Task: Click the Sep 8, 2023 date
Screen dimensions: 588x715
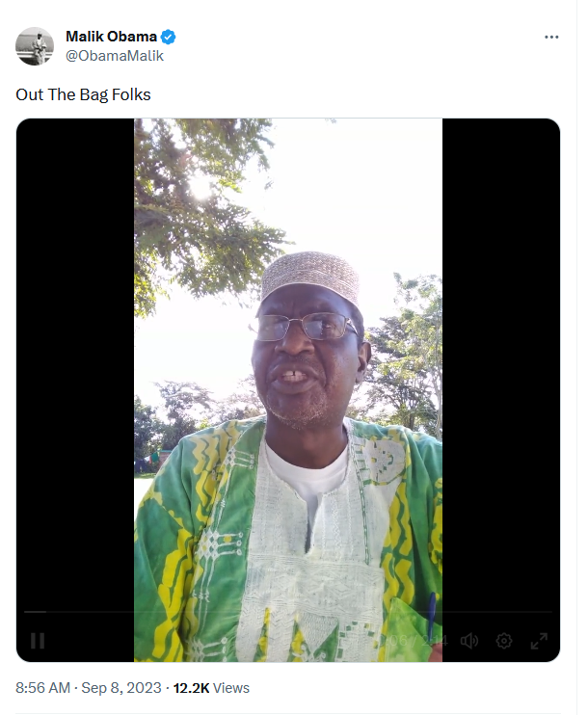Action: coord(121,688)
